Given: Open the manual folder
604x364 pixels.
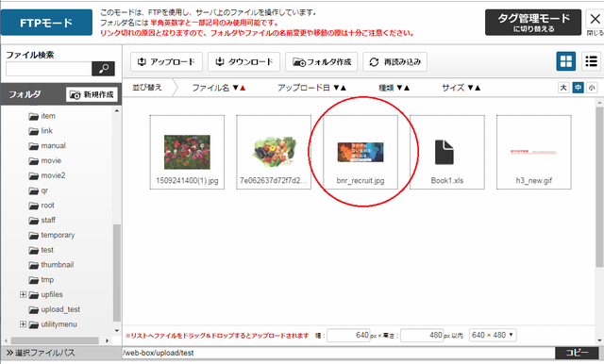Looking at the screenshot, I should click(x=47, y=146).
